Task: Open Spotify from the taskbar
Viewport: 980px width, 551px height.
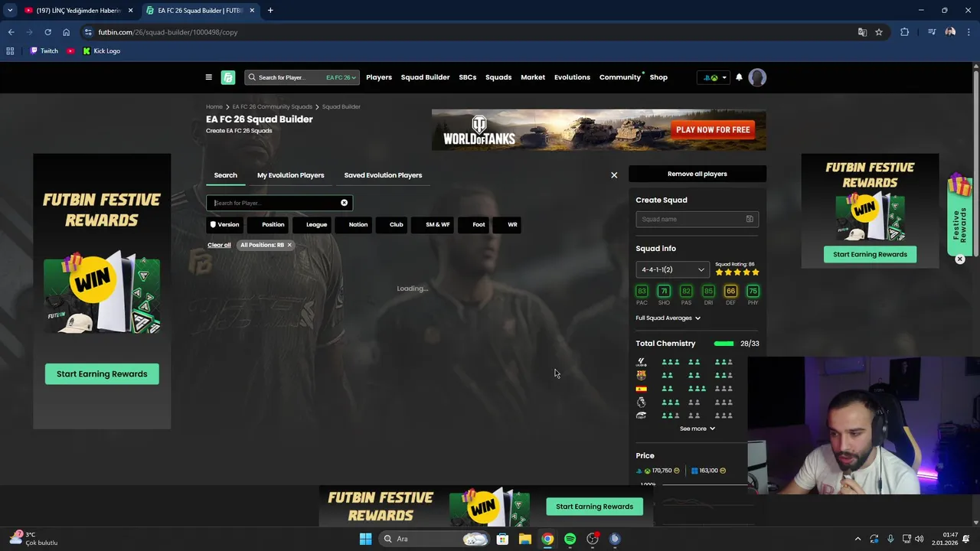Action: click(x=570, y=539)
